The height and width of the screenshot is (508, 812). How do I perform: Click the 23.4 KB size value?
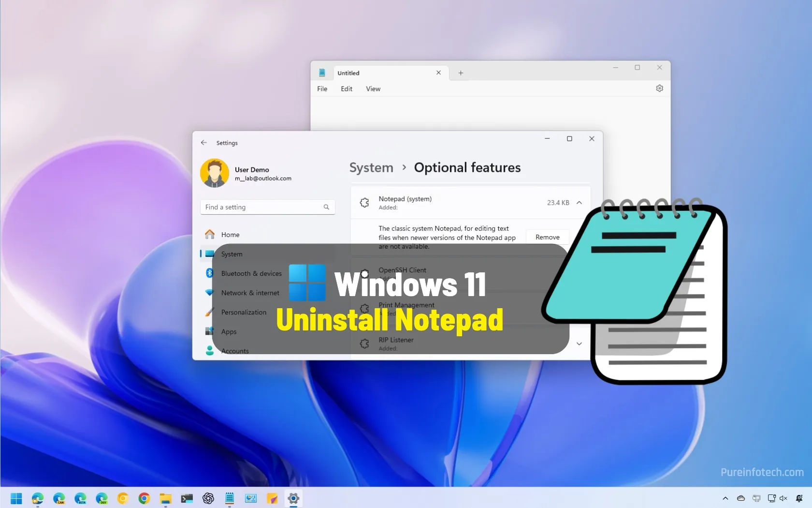558,203
